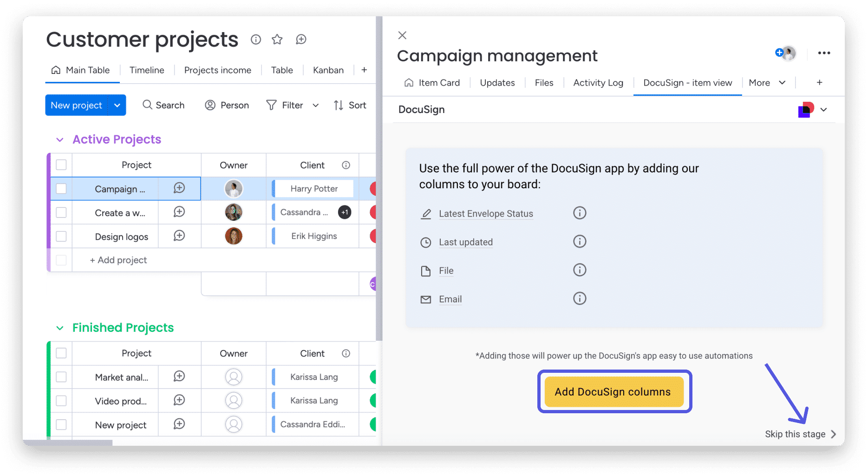Click the +1 badge on Cassandra client
The image size is (868, 476).
pyautogui.click(x=345, y=212)
